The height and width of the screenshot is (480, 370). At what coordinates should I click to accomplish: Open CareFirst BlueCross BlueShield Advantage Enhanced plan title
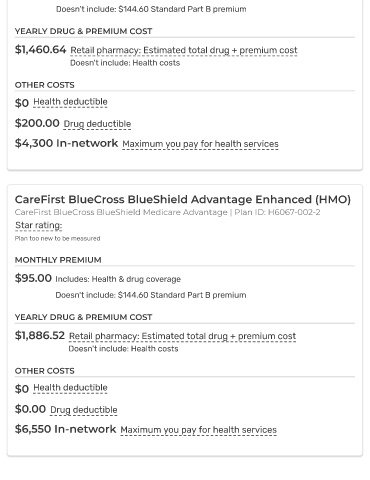183,199
